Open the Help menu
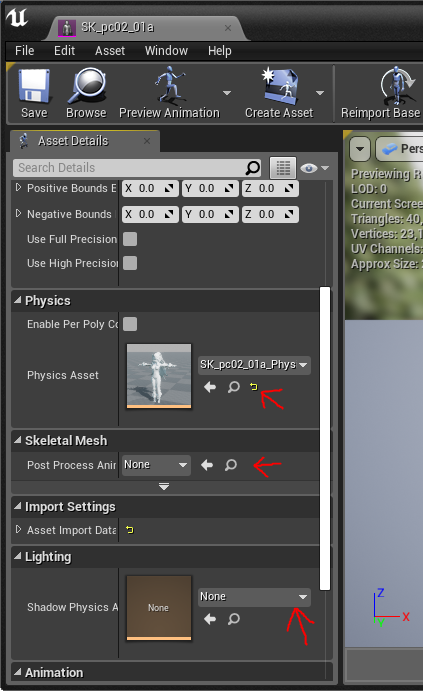423x691 pixels. (x=219, y=51)
